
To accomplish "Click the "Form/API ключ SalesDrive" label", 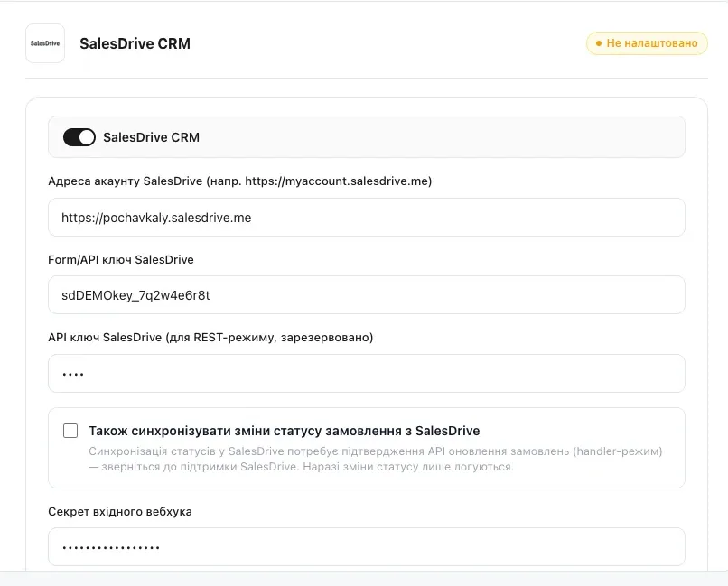I will click(121, 259).
